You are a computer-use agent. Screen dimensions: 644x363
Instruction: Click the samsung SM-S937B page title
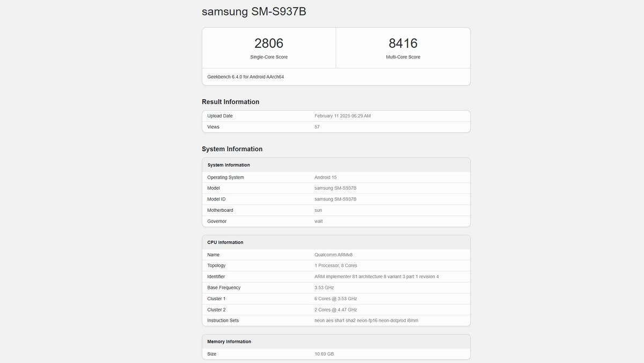click(x=254, y=11)
